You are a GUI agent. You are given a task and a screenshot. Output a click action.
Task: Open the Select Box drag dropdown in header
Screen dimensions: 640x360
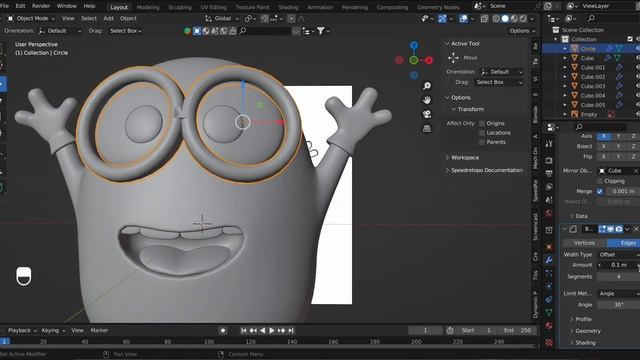[125, 31]
